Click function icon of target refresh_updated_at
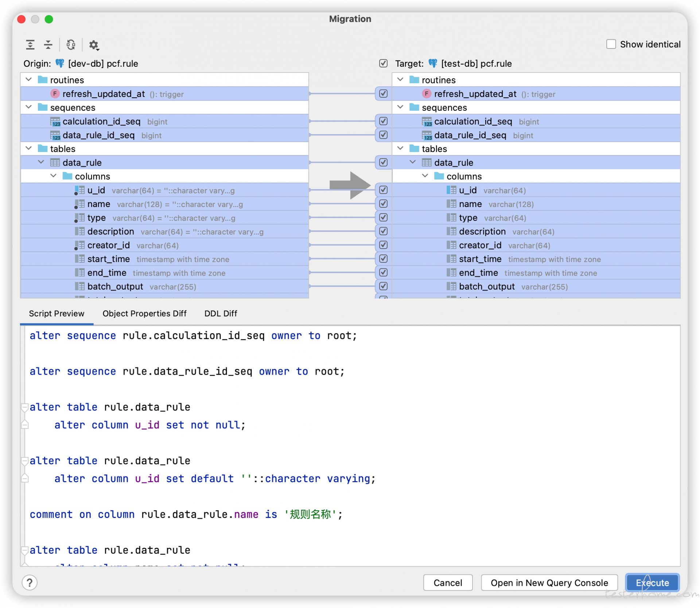This screenshot has width=700, height=608. click(x=426, y=94)
